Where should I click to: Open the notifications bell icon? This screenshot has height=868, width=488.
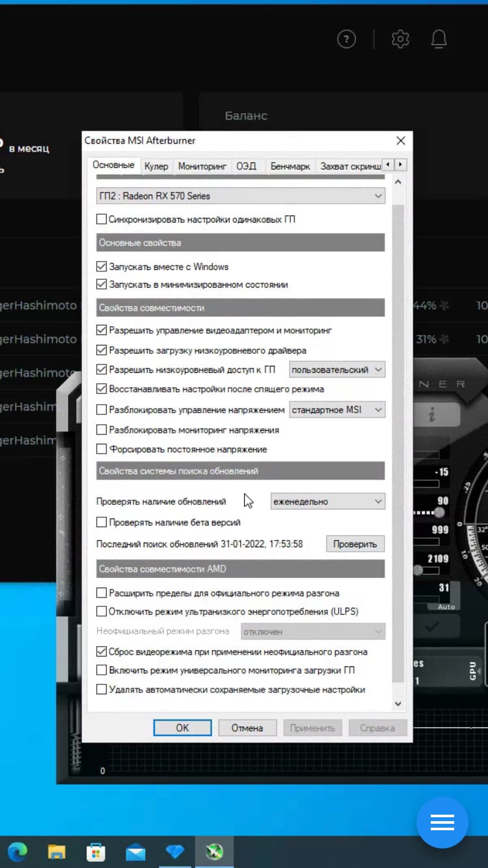pyautogui.click(x=439, y=39)
